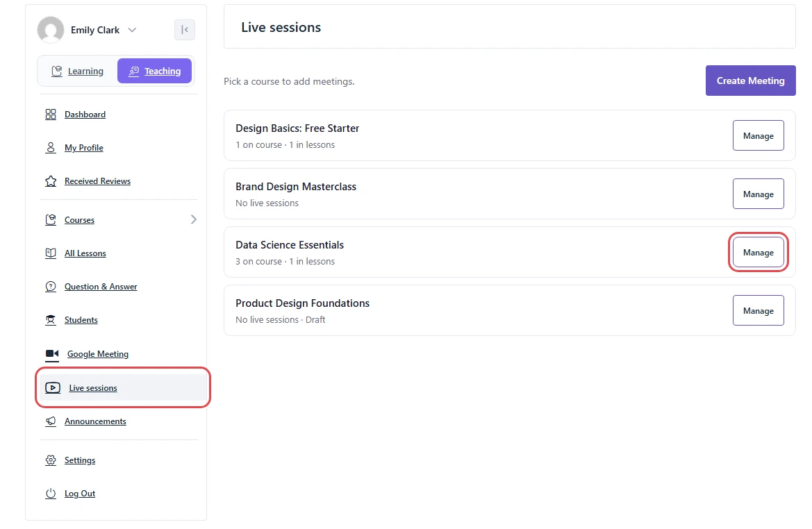812x529 pixels.
Task: Click the Teaching tab presenter icon
Action: (133, 71)
